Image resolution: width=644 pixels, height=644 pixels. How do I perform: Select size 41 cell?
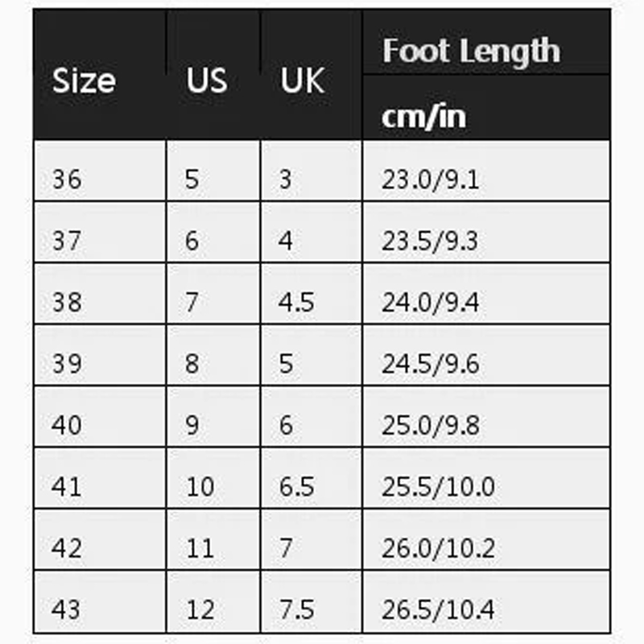pos(67,487)
